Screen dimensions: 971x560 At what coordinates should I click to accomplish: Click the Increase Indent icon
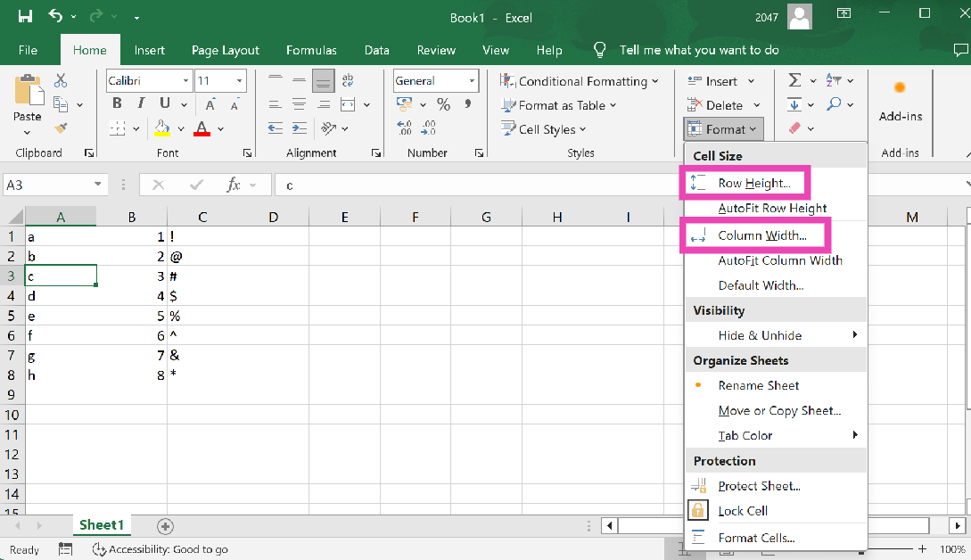[300, 128]
